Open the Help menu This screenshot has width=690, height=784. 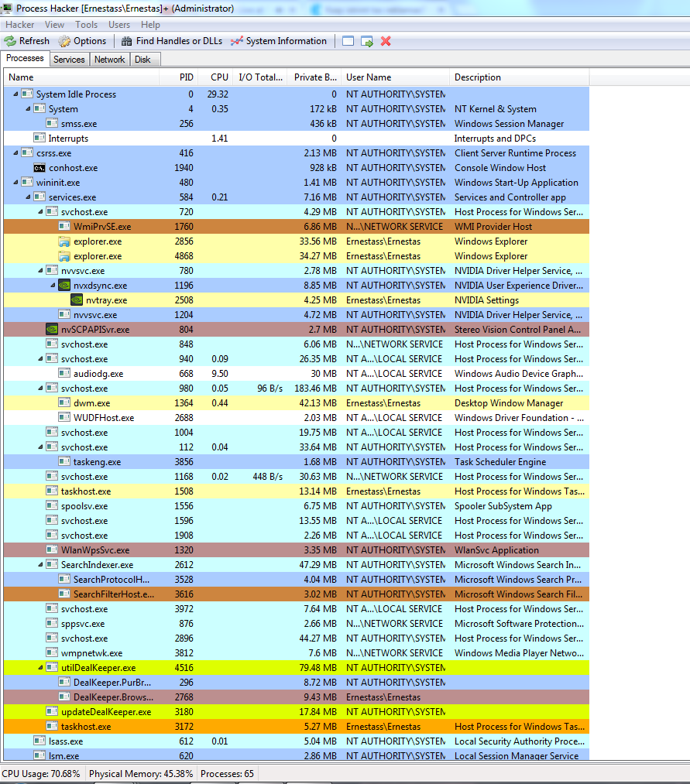(x=150, y=25)
